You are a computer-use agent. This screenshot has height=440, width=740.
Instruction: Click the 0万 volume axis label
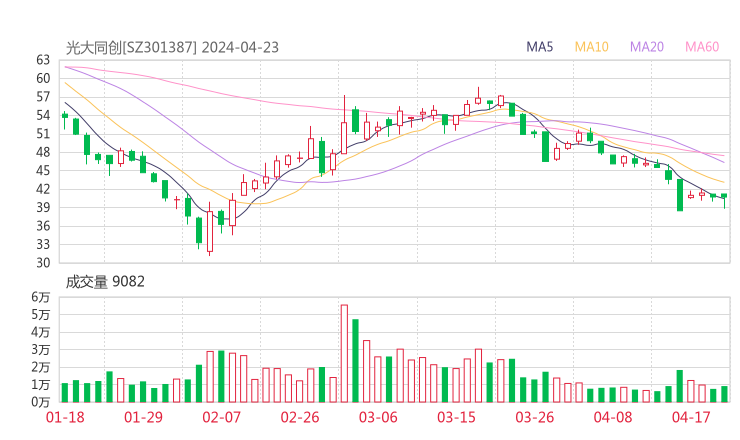[41, 402]
